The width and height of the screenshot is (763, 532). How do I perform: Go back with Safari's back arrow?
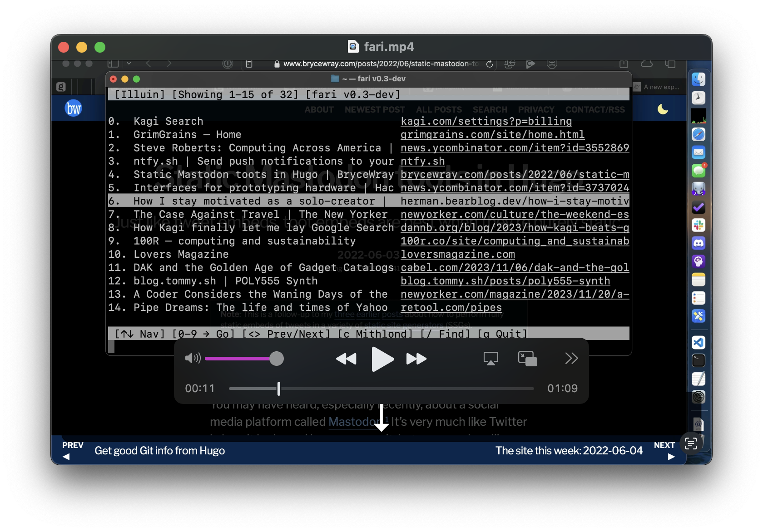pos(149,64)
